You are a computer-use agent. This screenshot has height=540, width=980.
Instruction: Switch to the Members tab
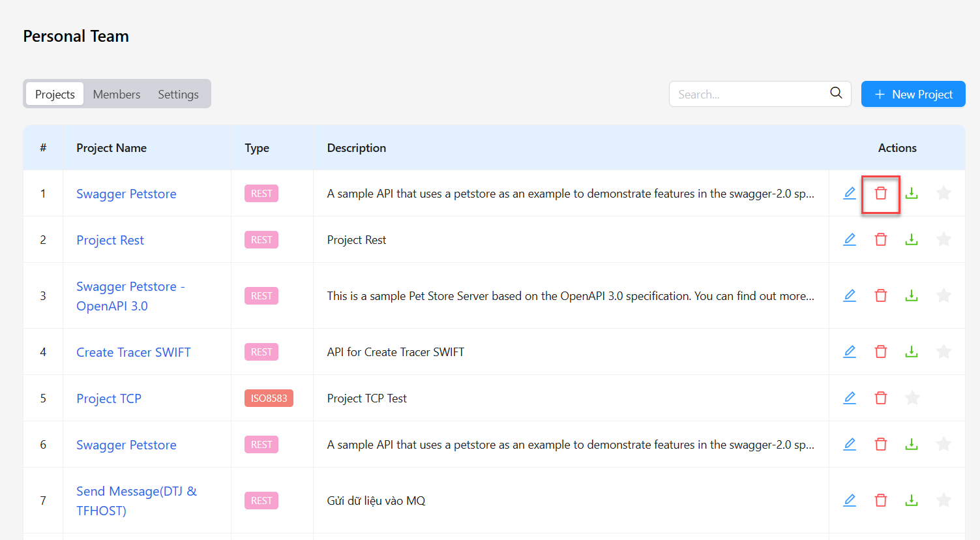117,94
